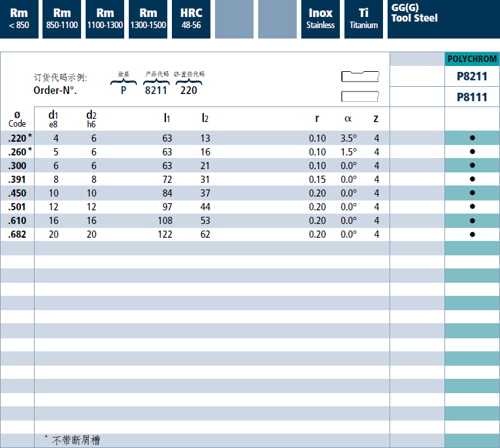
Task: Select code .260* row label
Action: [20, 152]
